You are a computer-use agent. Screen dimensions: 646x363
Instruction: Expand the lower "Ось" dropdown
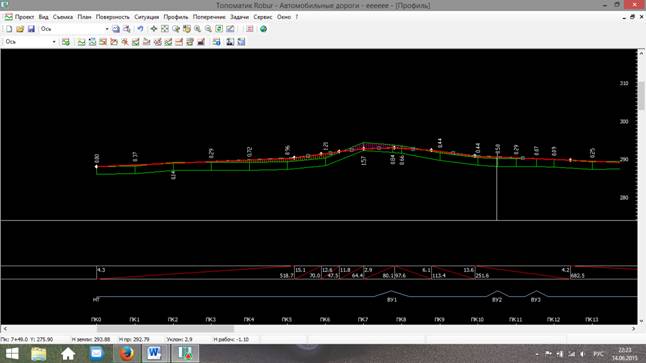coord(54,42)
